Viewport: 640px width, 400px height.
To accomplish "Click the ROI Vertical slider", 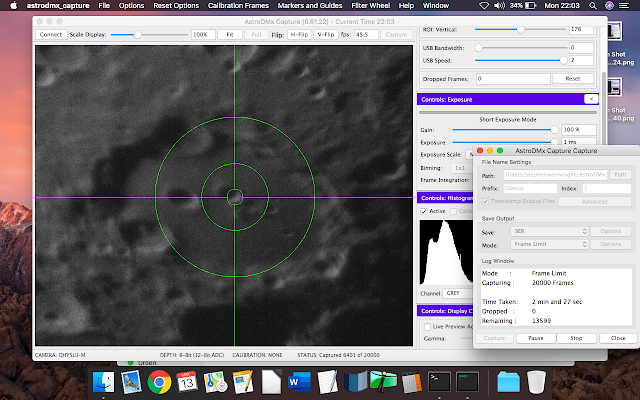I will click(520, 29).
